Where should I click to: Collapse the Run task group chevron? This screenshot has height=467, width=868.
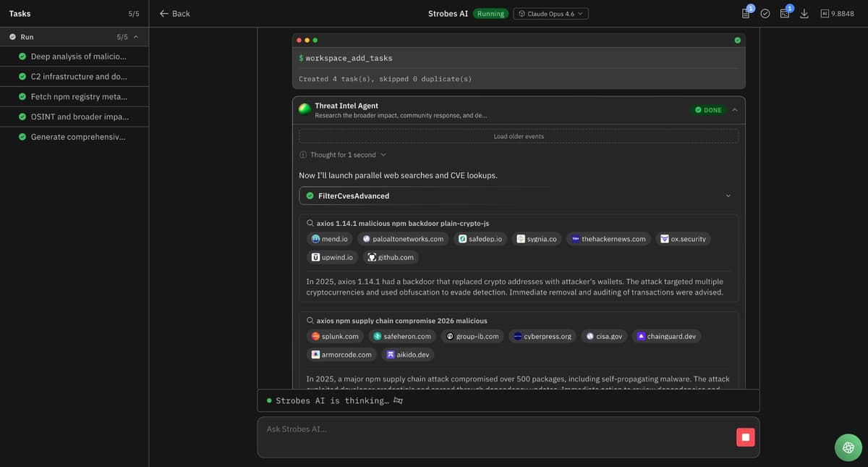tap(136, 37)
